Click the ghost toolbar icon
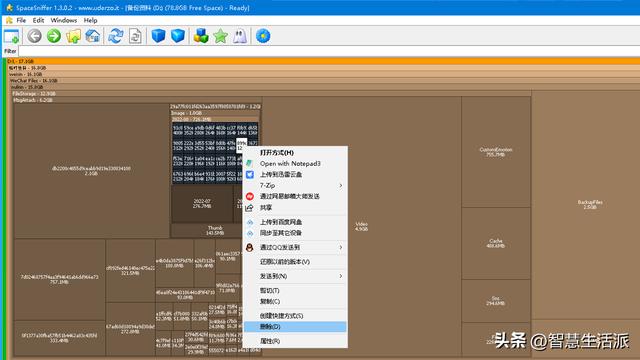Screen dimensions: 640x360 point(240,36)
